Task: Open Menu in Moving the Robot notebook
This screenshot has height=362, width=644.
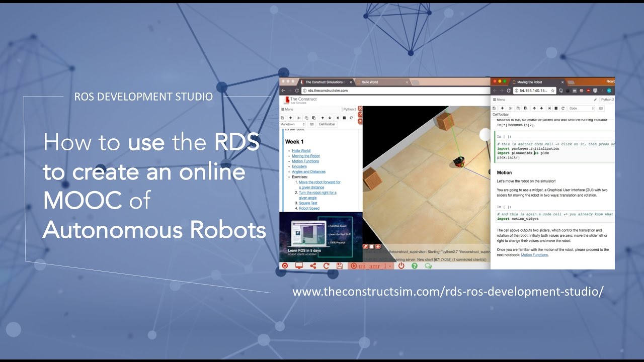Action: coord(499,100)
